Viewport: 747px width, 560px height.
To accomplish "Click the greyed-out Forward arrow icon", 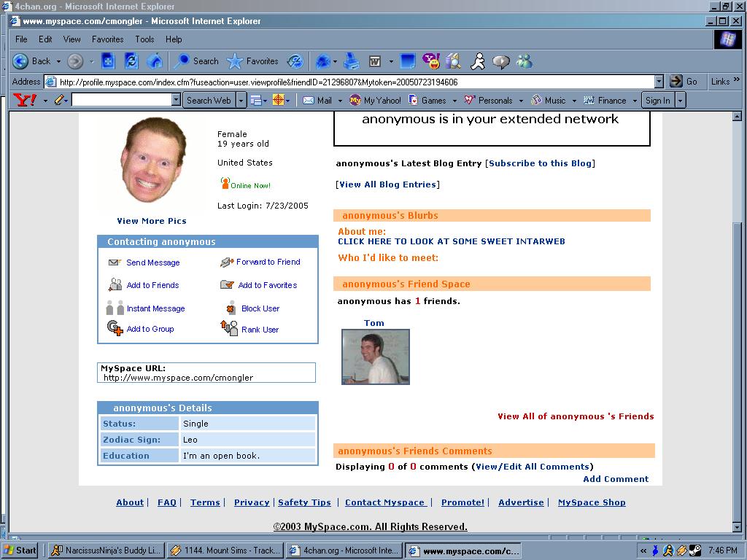I will pyautogui.click(x=75, y=61).
